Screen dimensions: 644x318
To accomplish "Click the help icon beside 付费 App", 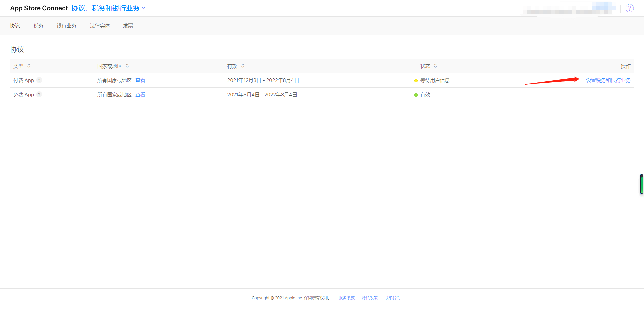I will [39, 80].
